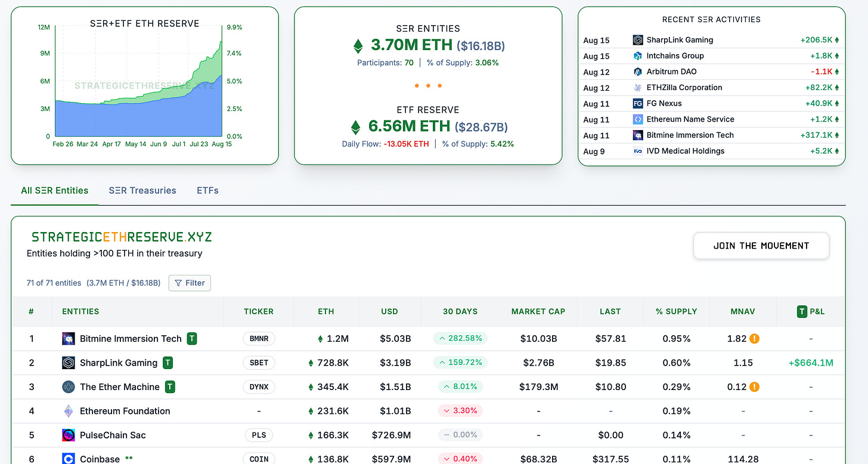Sort table by the ENTITIES column header

[x=80, y=311]
